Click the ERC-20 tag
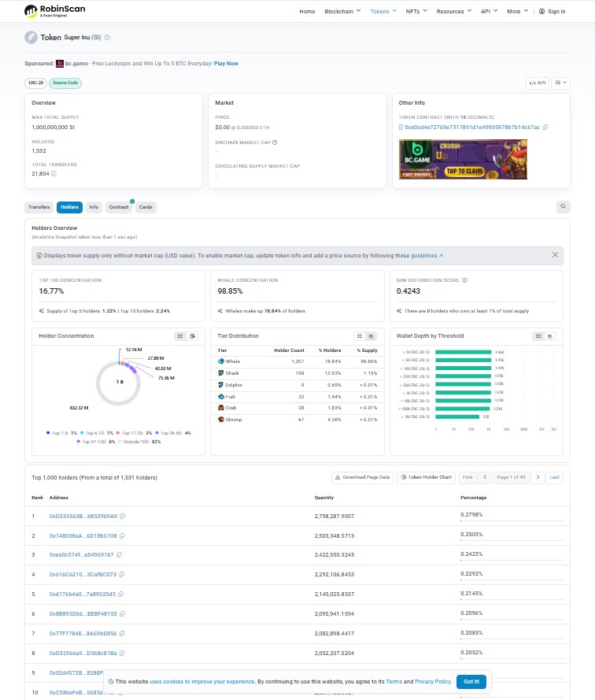This screenshot has width=595, height=700. tap(35, 83)
